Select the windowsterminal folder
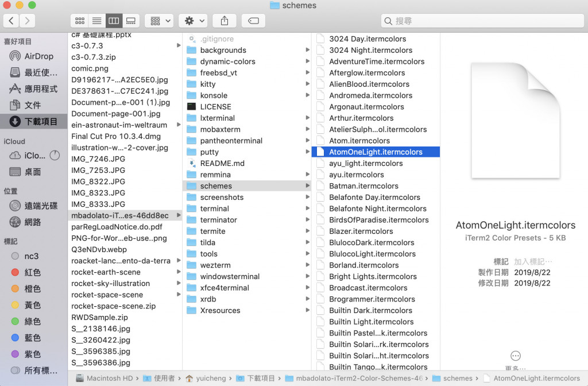Screen dimensions: 588x386 (247, 276)
